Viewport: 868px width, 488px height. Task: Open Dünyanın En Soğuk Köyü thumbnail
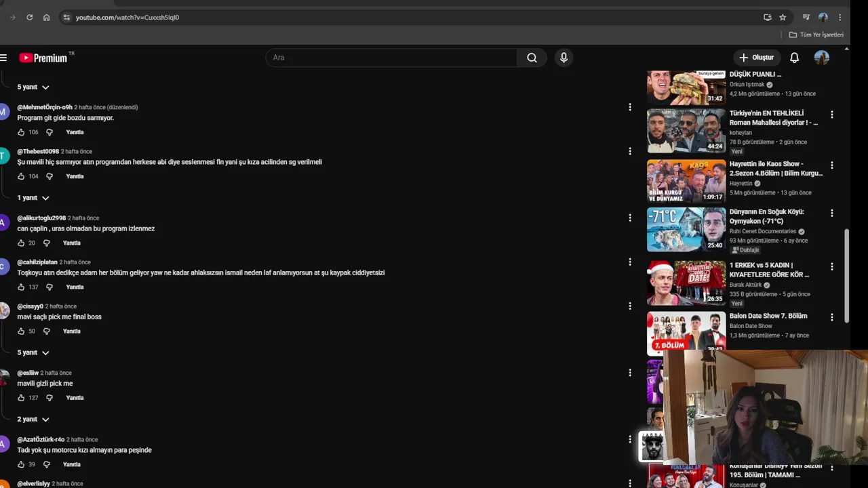coord(686,229)
